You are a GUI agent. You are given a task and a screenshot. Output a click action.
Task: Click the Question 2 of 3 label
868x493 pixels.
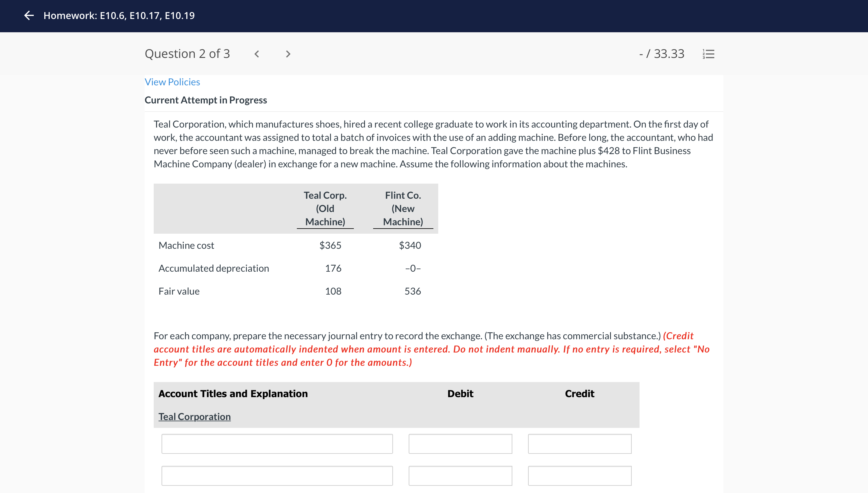(x=187, y=54)
